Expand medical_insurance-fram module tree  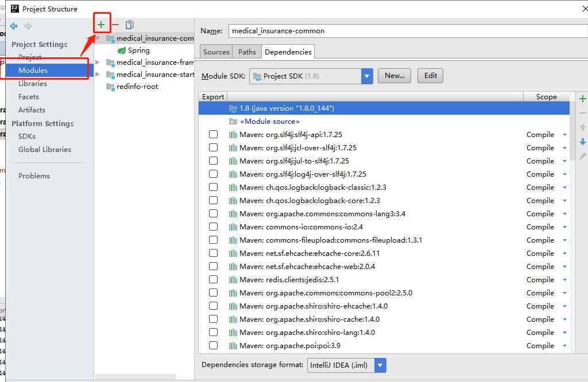(x=98, y=63)
